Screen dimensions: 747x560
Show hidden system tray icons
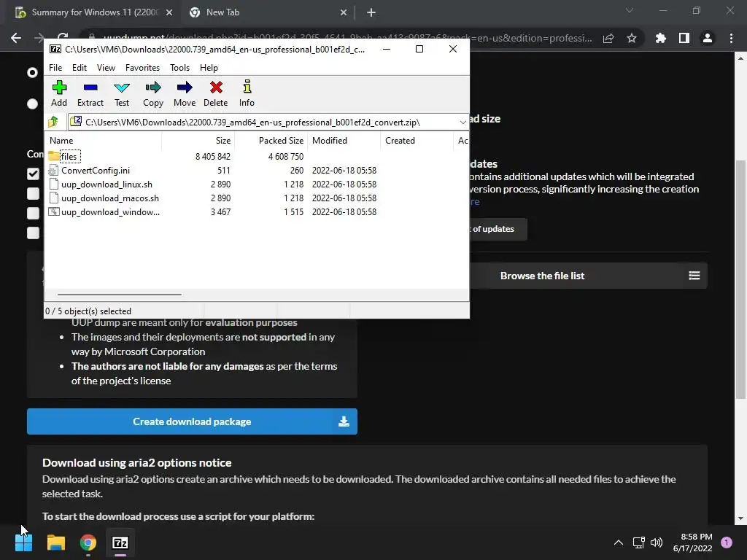pos(619,542)
